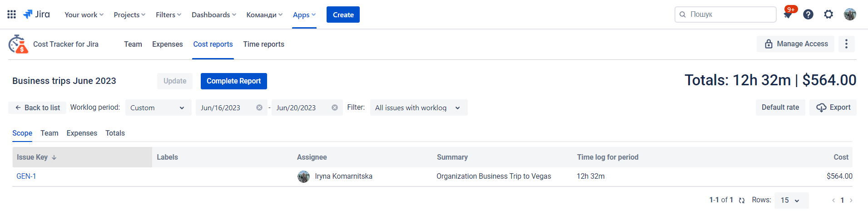This screenshot has height=215, width=868.
Task: Click the Create button
Action: pos(343,15)
